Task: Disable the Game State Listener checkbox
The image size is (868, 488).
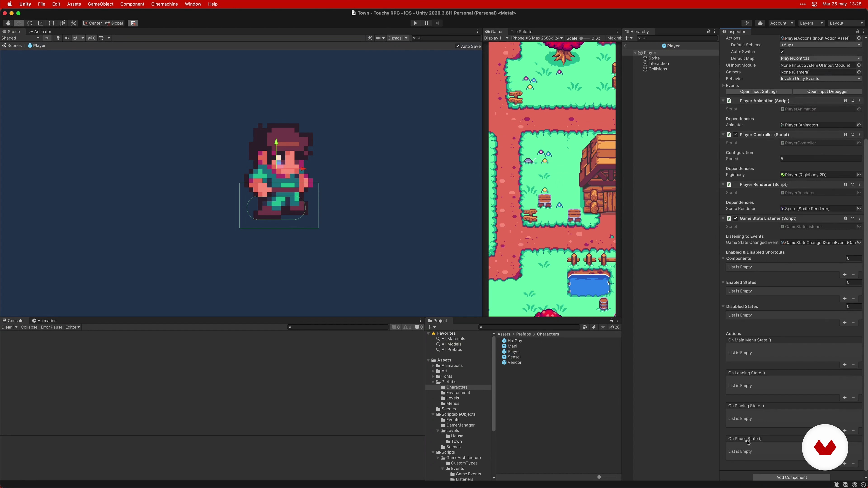Action: click(x=736, y=218)
